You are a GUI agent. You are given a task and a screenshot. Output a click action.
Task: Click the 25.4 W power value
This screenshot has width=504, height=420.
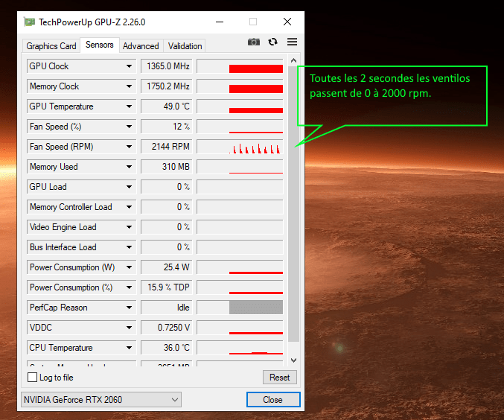point(167,267)
